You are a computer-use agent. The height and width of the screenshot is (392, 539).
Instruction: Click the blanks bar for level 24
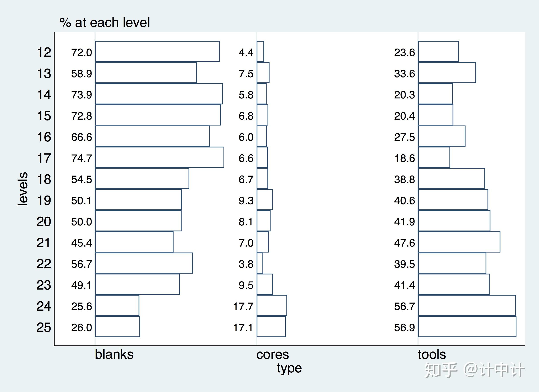click(x=117, y=305)
